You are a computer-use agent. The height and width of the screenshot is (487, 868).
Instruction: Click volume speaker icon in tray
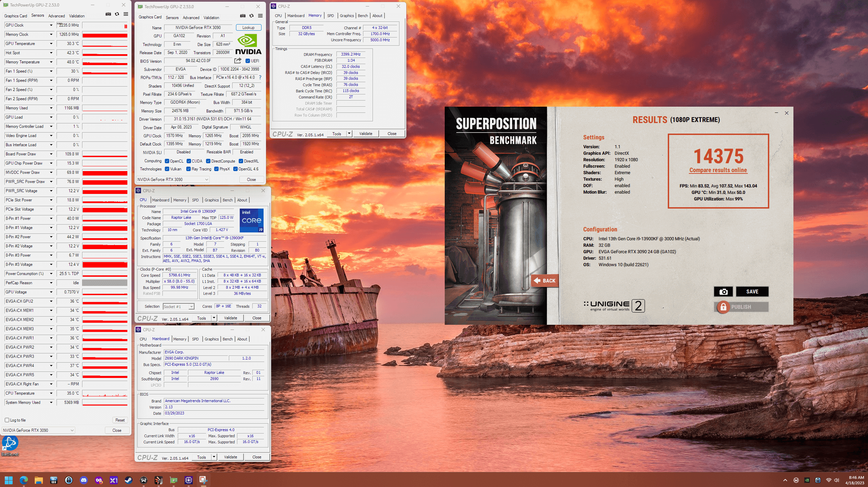pos(837,480)
